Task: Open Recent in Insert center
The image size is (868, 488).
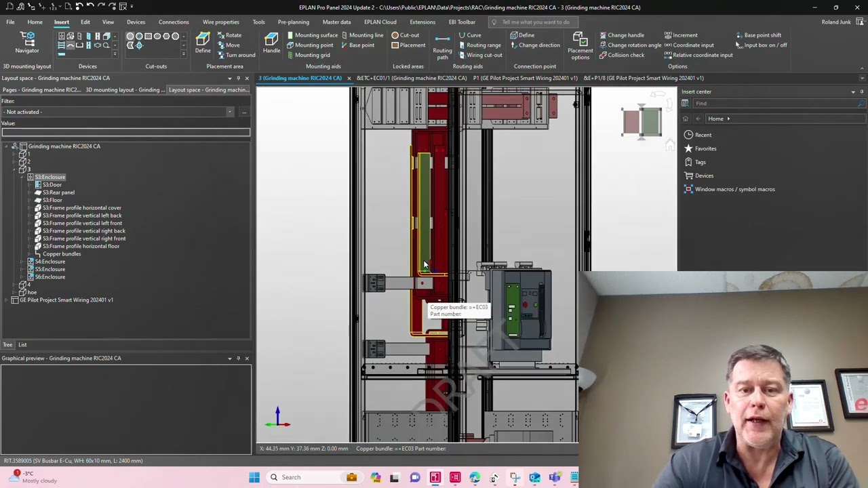Action: [698, 135]
